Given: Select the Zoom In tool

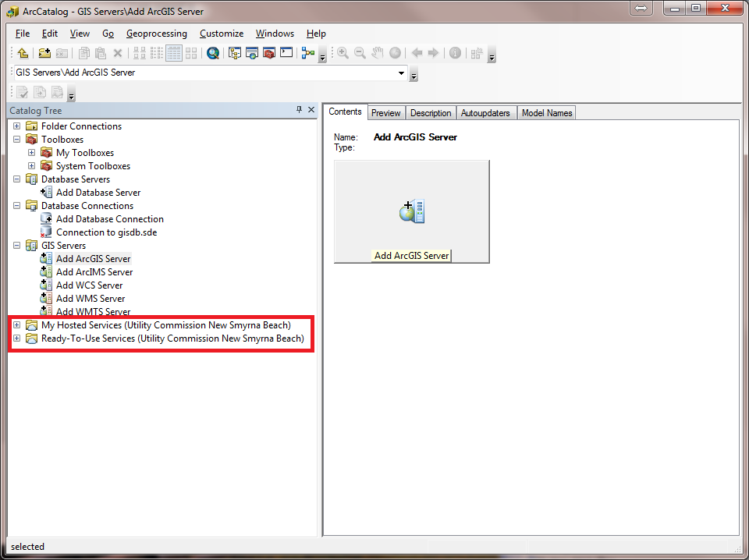Looking at the screenshot, I should click(x=343, y=53).
